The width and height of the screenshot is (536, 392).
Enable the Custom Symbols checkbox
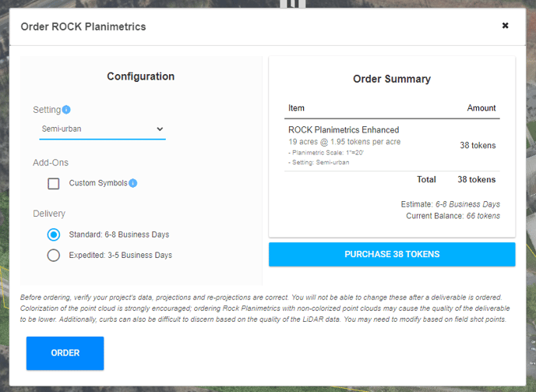(53, 183)
